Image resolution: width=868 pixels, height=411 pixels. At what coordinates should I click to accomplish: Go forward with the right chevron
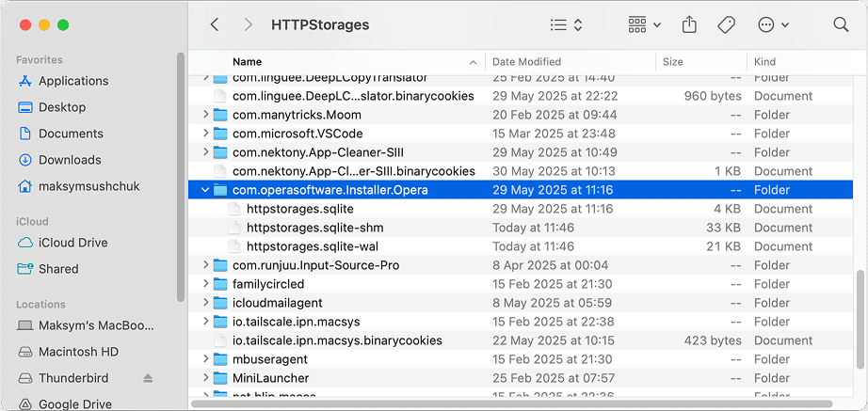(249, 24)
